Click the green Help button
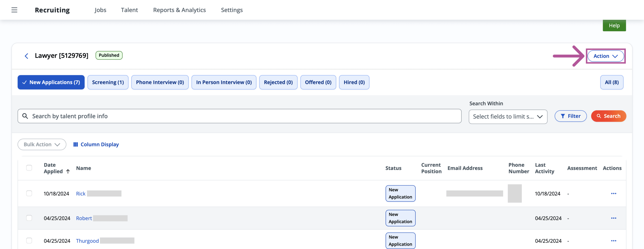 [x=614, y=25]
